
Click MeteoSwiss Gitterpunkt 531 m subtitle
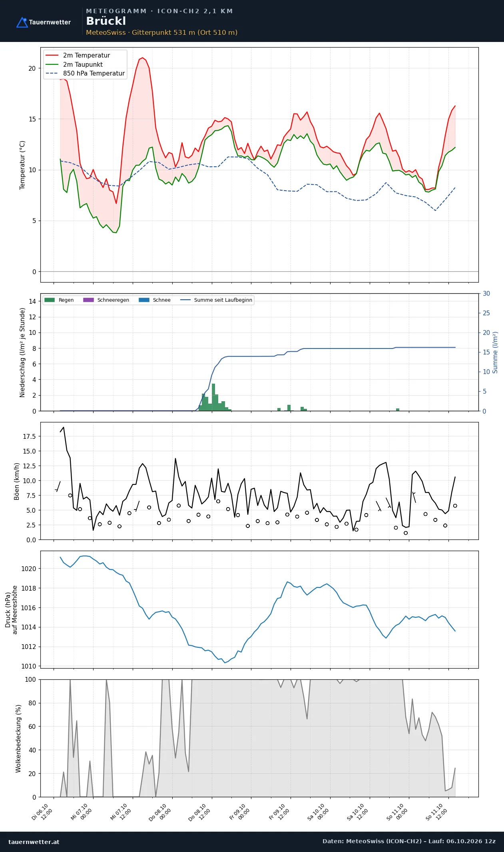pos(161,32)
